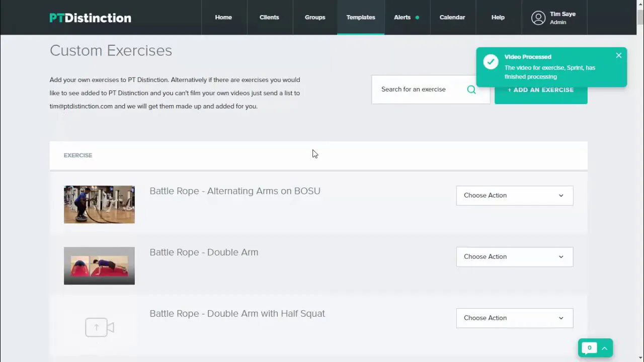Click the search magnifying glass icon
Image resolution: width=644 pixels, height=362 pixels.
tap(471, 89)
